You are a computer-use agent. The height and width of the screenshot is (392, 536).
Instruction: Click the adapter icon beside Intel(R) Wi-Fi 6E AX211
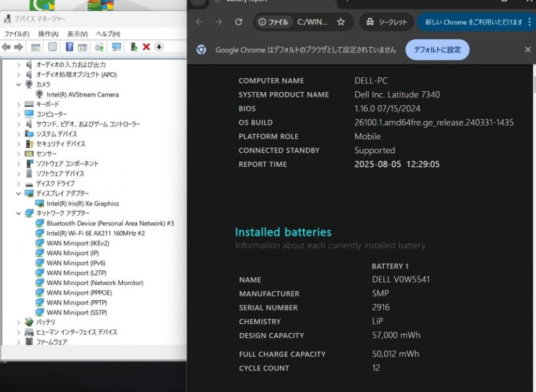[x=40, y=233]
